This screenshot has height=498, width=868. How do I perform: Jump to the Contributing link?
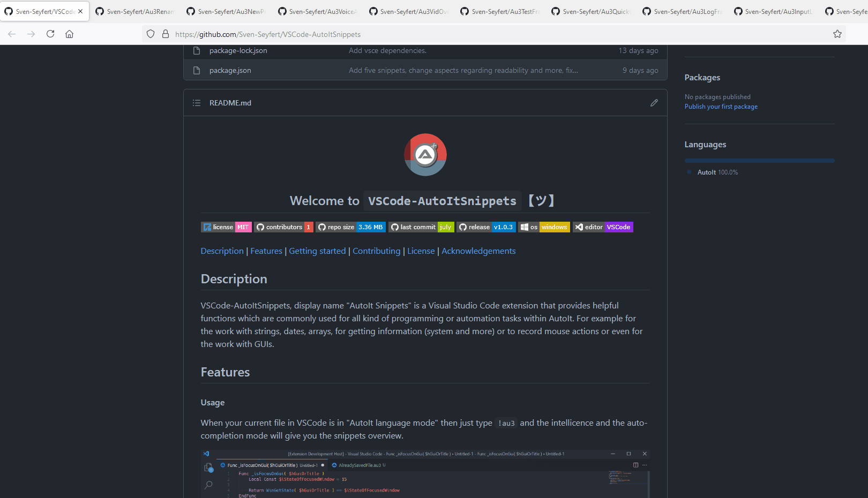376,251
